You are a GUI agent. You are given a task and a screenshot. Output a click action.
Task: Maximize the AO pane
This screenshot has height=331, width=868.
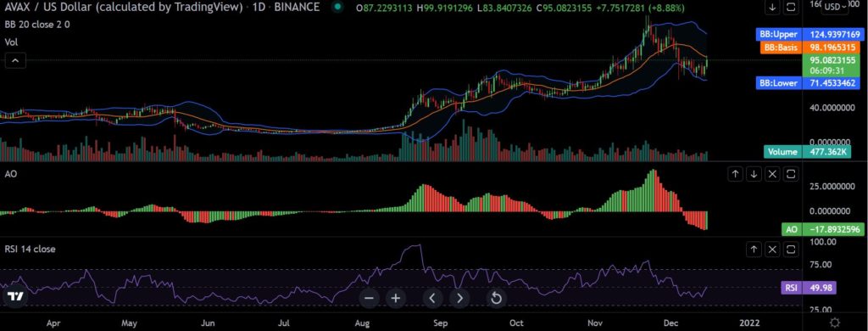[792, 174]
